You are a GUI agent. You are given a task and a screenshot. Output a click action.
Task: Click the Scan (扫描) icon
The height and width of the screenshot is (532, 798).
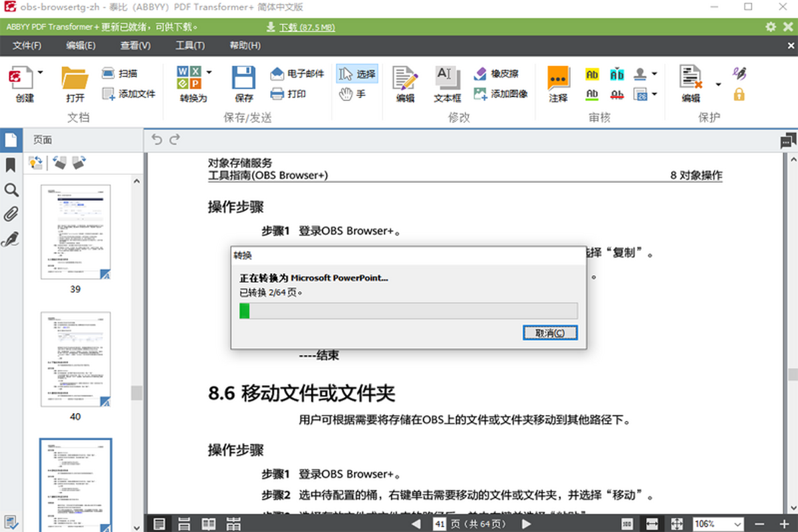(108, 74)
